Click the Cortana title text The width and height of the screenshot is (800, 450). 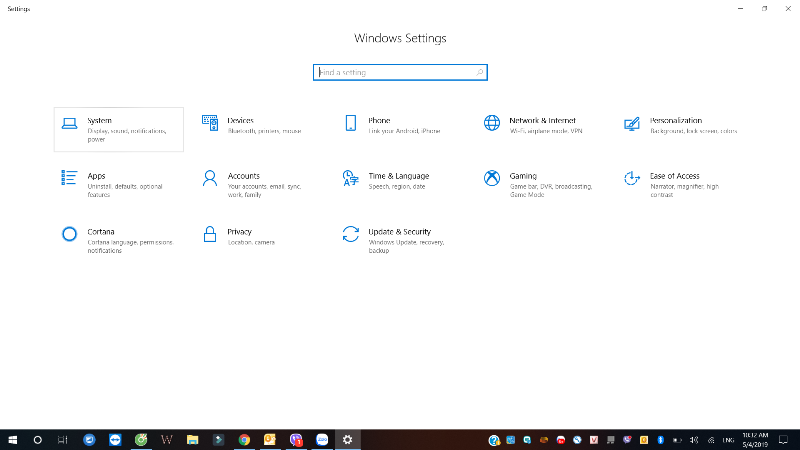(101, 232)
